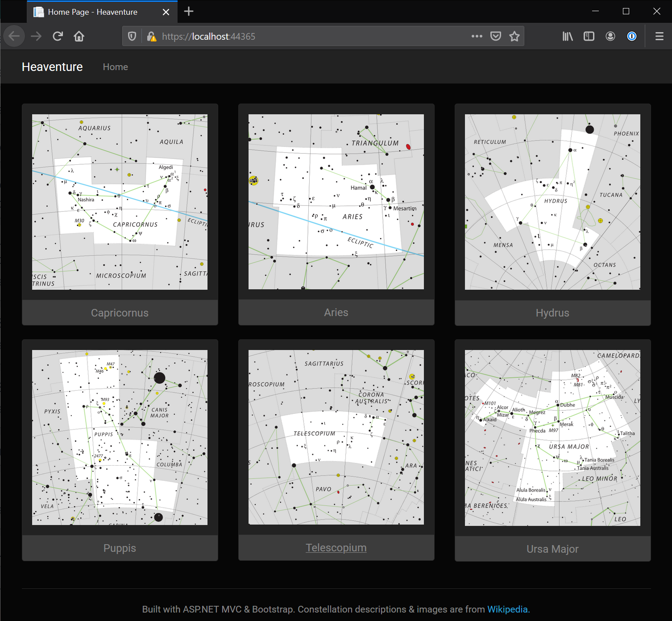Open a new tab with plus button
Image resolution: width=672 pixels, height=621 pixels.
189,12
